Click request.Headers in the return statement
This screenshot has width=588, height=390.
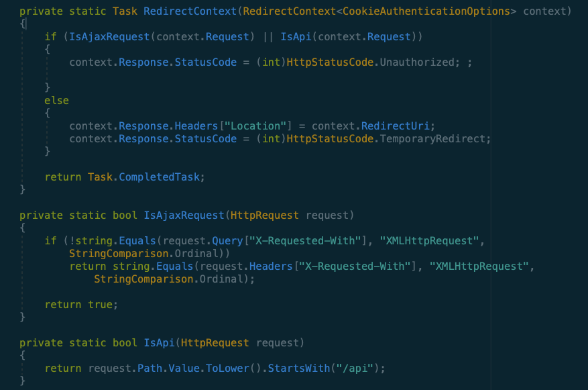click(x=246, y=266)
